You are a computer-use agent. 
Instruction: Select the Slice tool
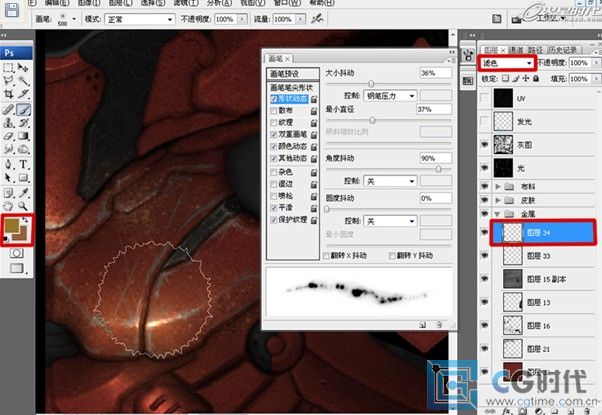click(23, 94)
